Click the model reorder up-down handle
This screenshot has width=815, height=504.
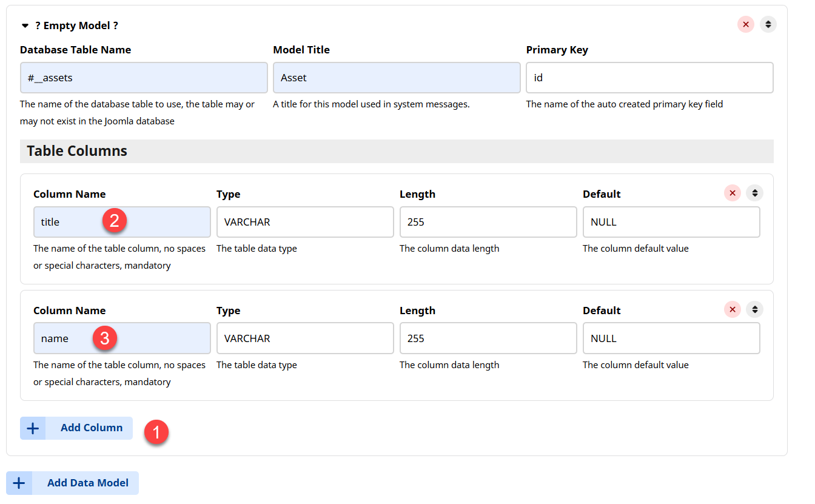coord(768,25)
